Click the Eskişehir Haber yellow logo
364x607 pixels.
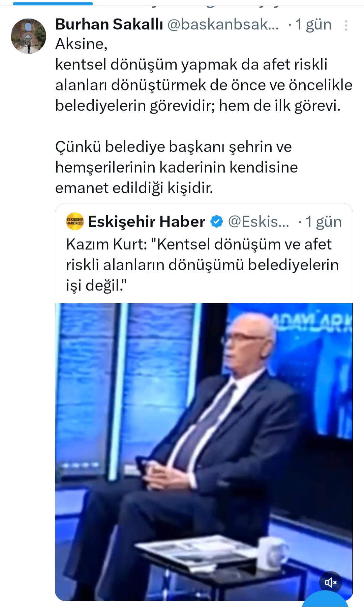pyautogui.click(x=75, y=221)
